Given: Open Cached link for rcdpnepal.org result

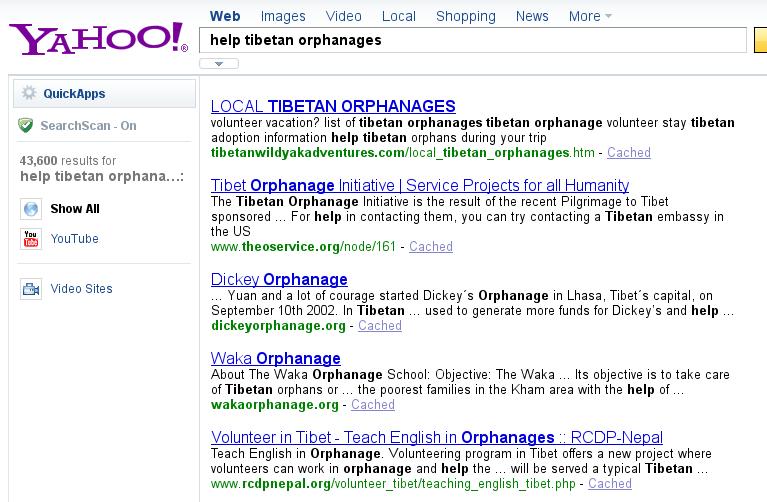Looking at the screenshot, I should [609, 483].
